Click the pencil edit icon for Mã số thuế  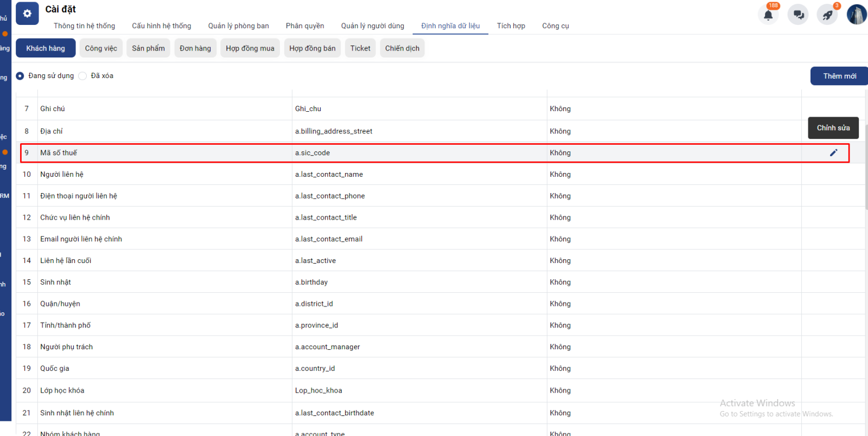pos(833,153)
